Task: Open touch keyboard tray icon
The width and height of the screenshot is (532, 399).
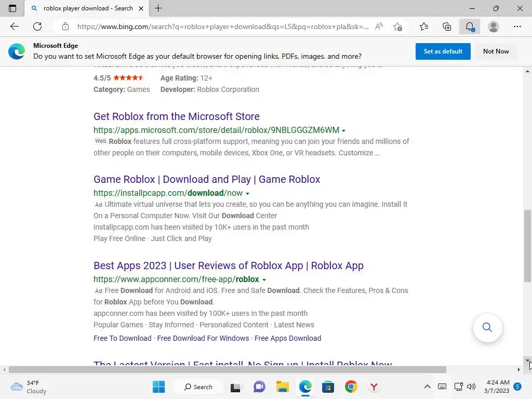Action: click(442, 387)
